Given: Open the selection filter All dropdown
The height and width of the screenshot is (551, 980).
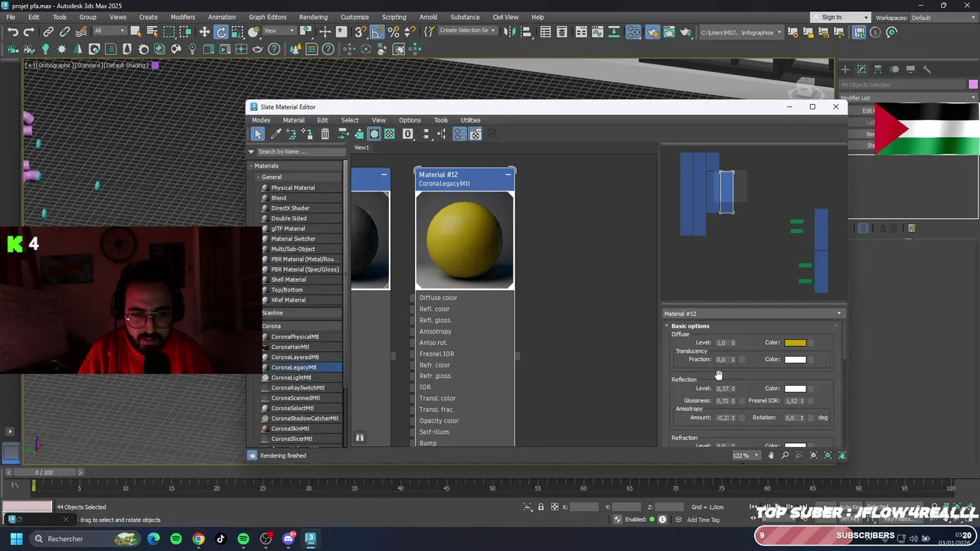Looking at the screenshot, I should [x=109, y=31].
